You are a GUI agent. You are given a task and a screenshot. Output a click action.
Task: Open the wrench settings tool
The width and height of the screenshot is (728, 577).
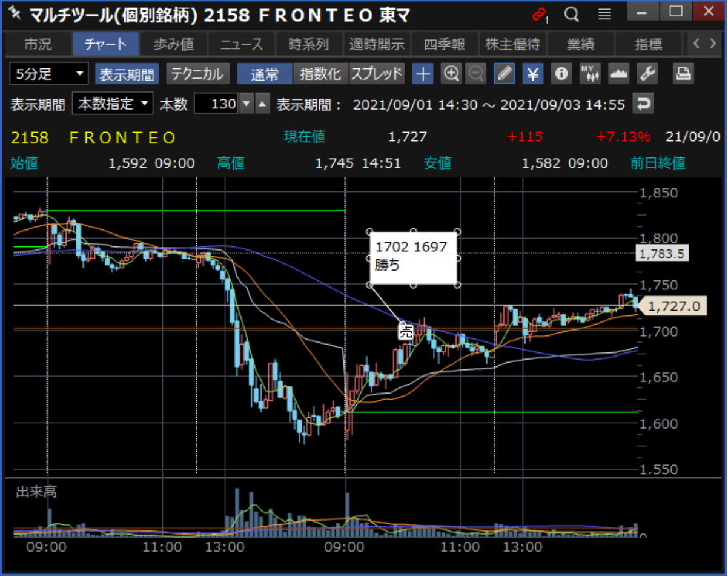pyautogui.click(x=647, y=74)
